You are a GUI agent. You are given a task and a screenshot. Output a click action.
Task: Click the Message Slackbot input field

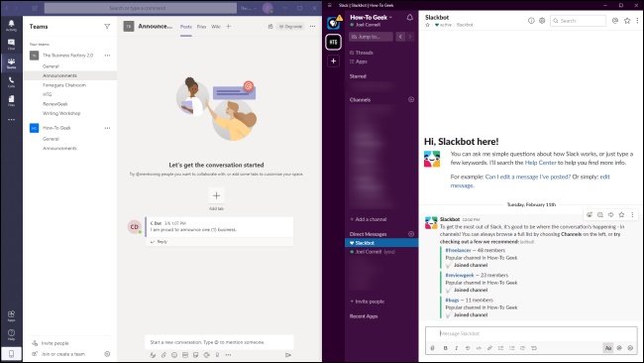coord(531,333)
